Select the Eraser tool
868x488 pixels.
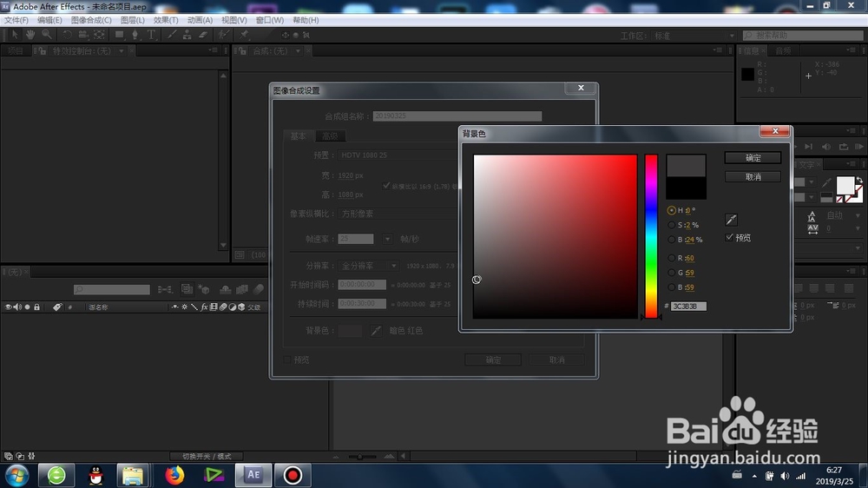(203, 35)
